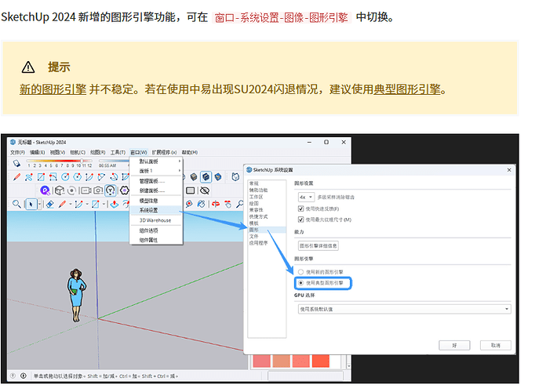Select 快捷方式 in settings category list
Screen dimensions: 535x392
[x=258, y=216]
